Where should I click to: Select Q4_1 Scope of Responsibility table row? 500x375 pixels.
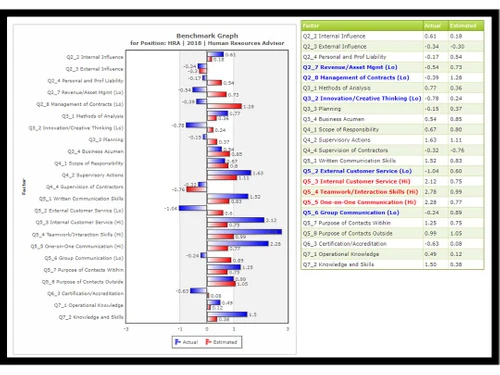tap(392, 129)
